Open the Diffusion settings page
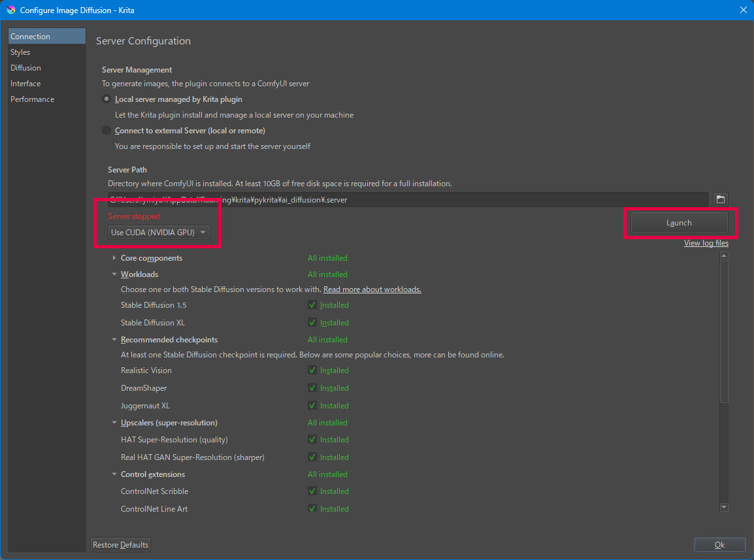Viewport: 754px width, 560px height. [46, 68]
